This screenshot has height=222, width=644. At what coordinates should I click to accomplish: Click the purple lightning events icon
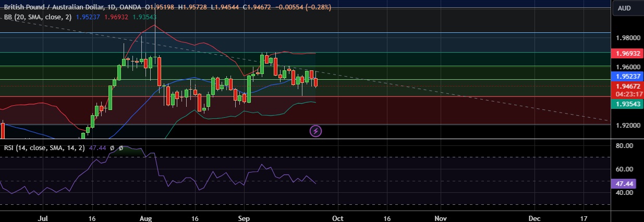coord(316,131)
